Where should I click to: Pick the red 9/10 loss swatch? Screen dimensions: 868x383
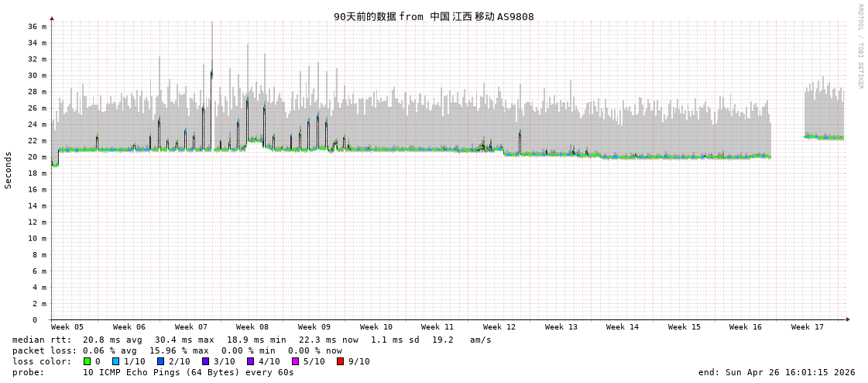(341, 361)
